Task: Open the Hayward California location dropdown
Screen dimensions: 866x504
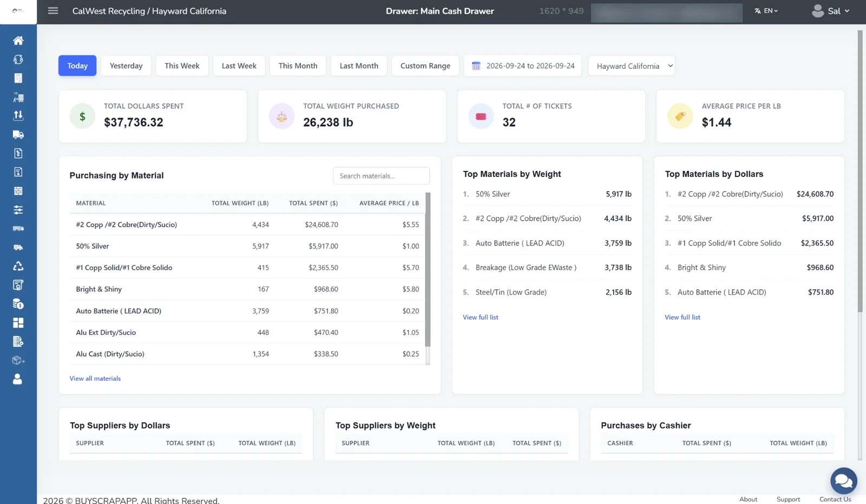Action: pos(631,66)
